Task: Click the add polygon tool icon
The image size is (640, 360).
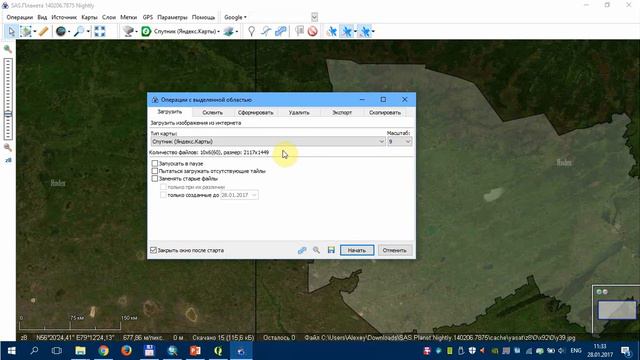Action: 281,31
